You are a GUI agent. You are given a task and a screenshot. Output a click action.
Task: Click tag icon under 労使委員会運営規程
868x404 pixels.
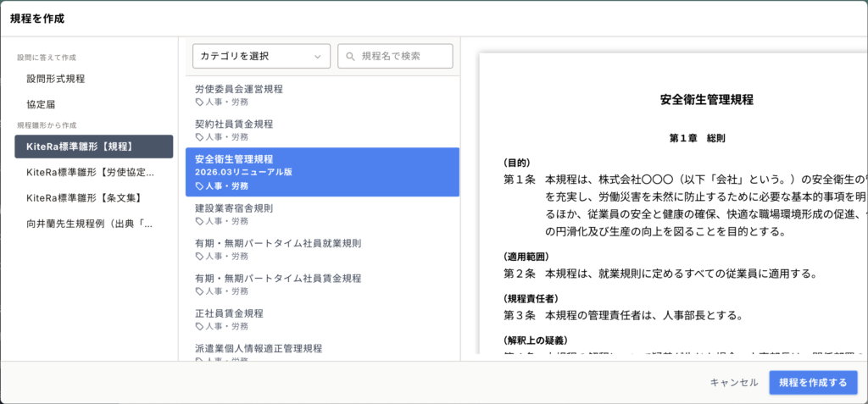point(199,102)
